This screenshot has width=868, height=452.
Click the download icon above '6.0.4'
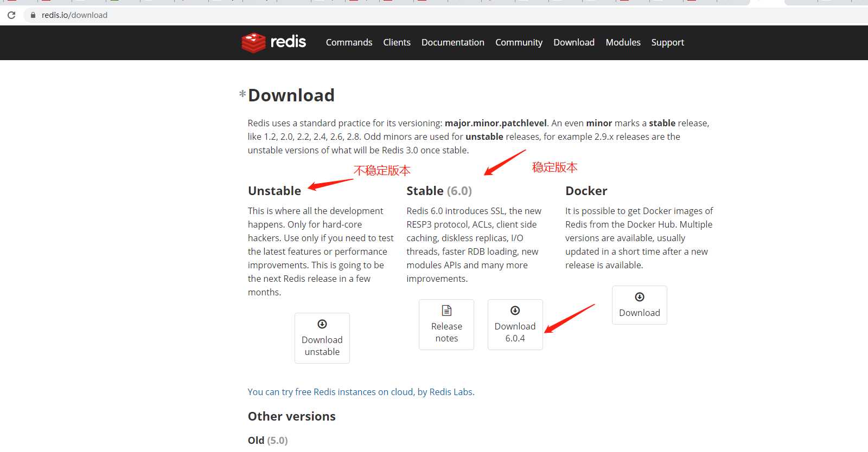515,311
